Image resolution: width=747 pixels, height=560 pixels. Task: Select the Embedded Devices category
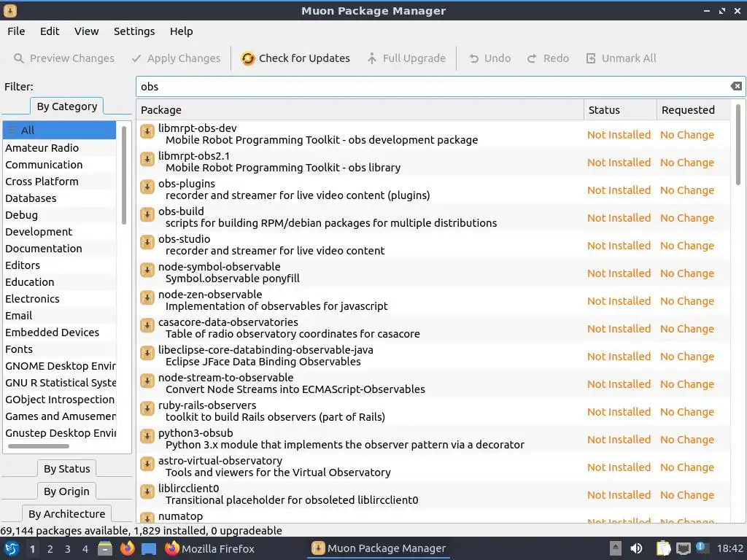point(60,332)
